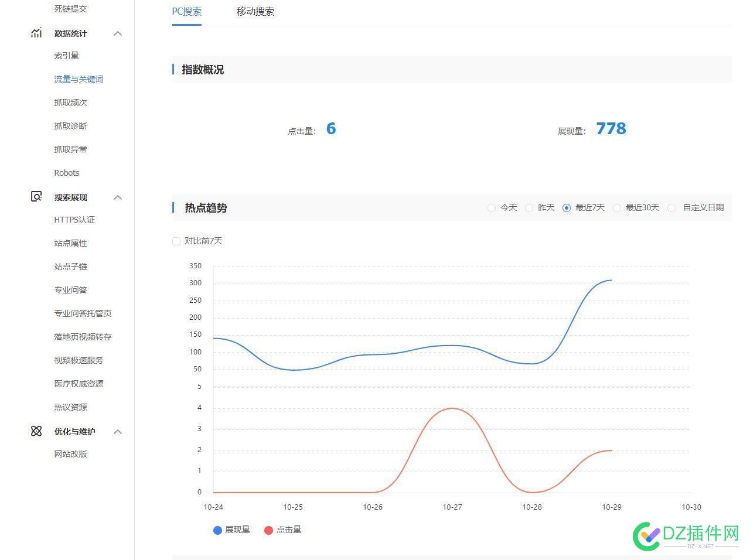Open 医疗权威资源 in the sidebar
The width and height of the screenshot is (750, 560).
tap(79, 384)
